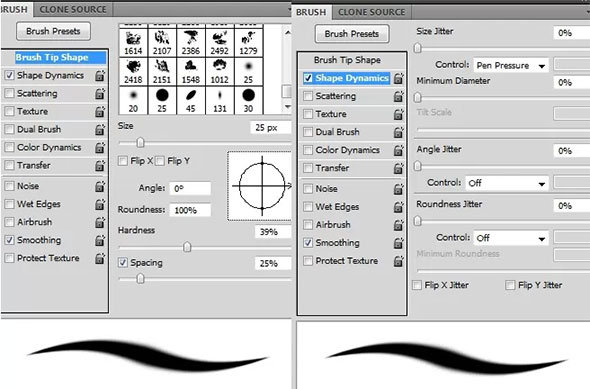Click lock icon next to Noise, right panel
The width and height of the screenshot is (590, 389).
click(398, 189)
